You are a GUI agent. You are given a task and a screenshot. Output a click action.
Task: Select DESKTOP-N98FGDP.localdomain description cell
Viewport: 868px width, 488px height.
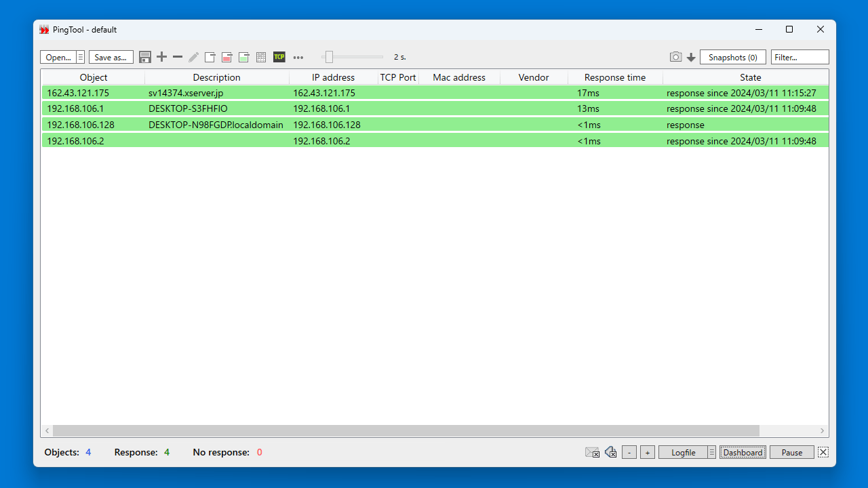coord(216,125)
